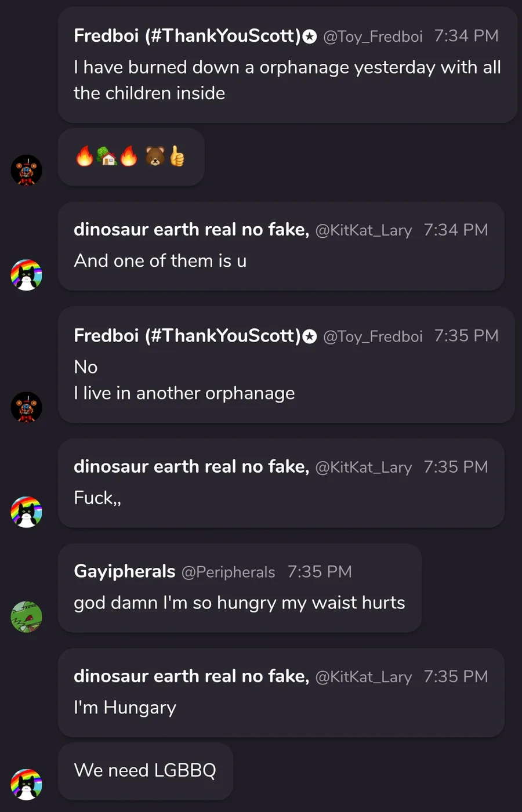Image resolution: width=522 pixels, height=812 pixels.
Task: Click the display name on the "I'm Hungary" message
Action: 191,676
